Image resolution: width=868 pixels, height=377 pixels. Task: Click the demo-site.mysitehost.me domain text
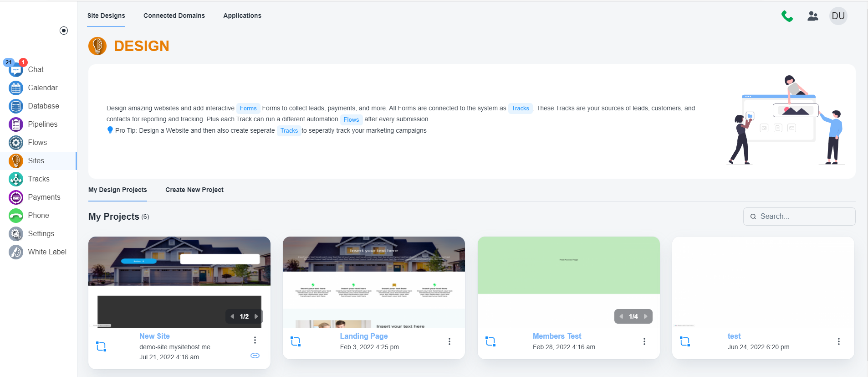tap(175, 347)
